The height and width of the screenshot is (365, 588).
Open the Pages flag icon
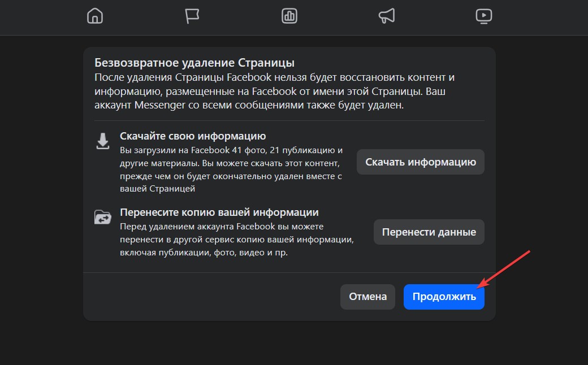(x=192, y=16)
